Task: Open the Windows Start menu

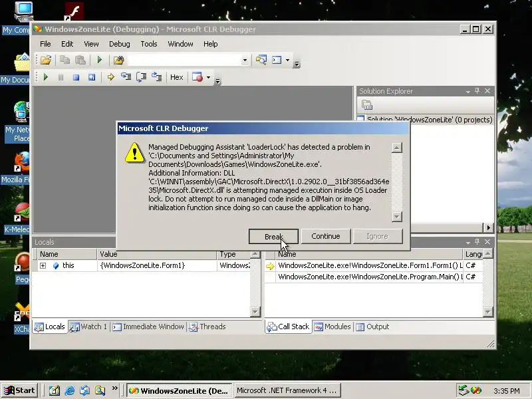Action: coord(19,390)
